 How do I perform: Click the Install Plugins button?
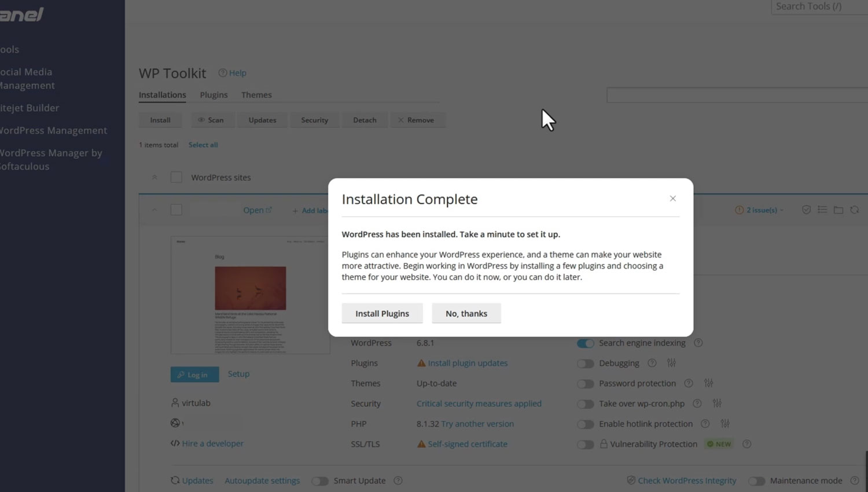click(x=382, y=313)
